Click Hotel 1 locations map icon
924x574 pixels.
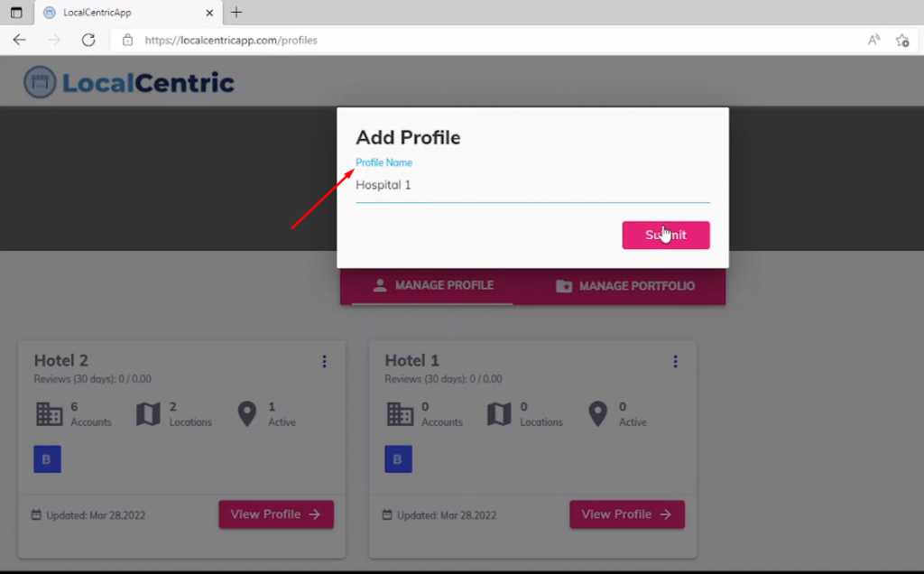pos(499,414)
